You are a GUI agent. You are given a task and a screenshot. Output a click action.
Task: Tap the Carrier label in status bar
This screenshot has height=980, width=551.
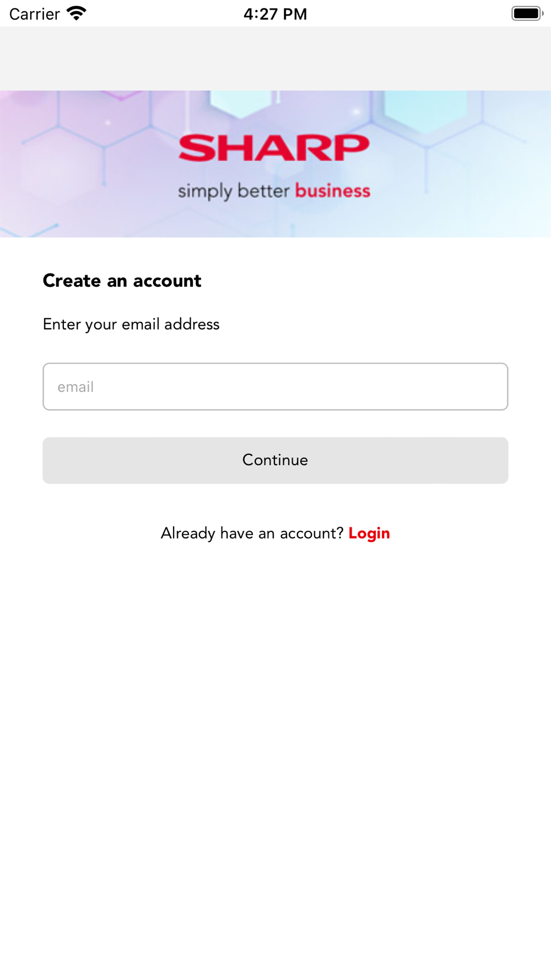click(34, 14)
